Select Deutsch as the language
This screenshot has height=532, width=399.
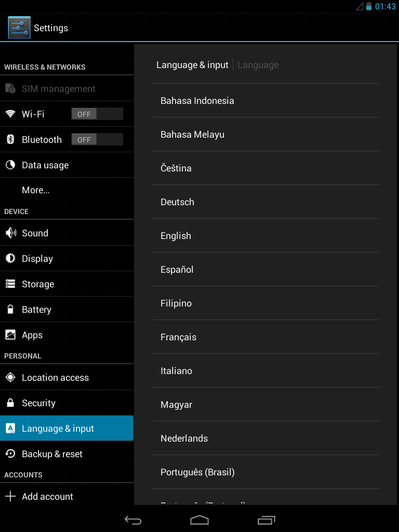pyautogui.click(x=177, y=202)
